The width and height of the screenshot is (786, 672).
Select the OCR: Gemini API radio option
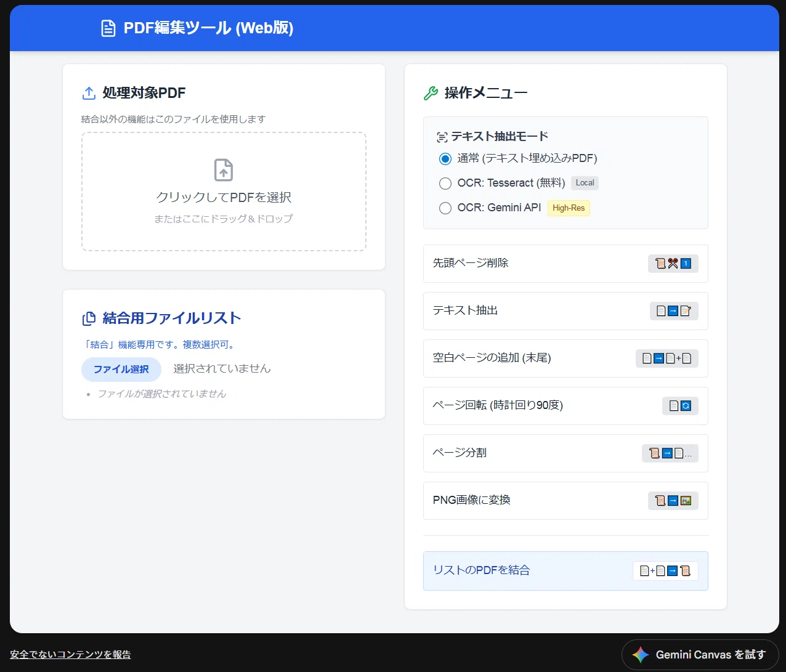click(x=445, y=208)
